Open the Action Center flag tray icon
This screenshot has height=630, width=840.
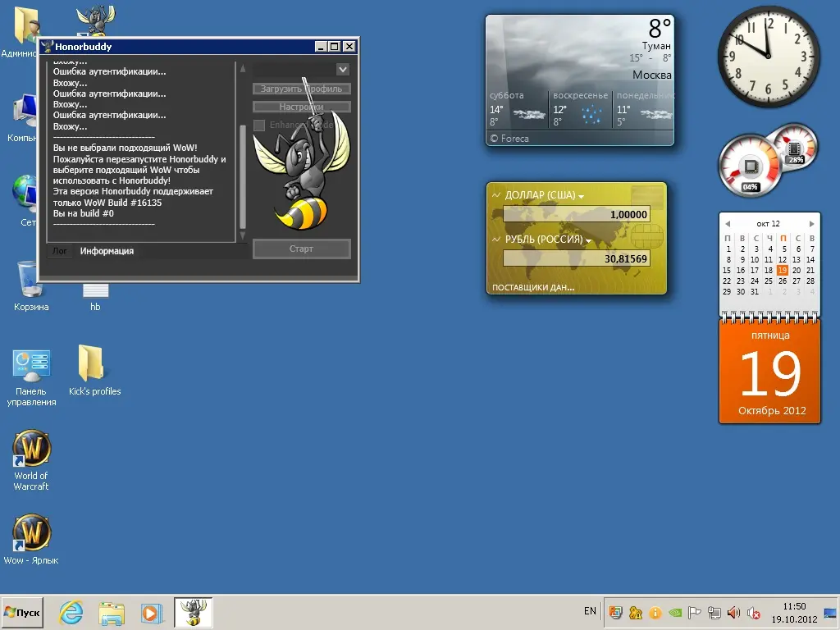694,612
